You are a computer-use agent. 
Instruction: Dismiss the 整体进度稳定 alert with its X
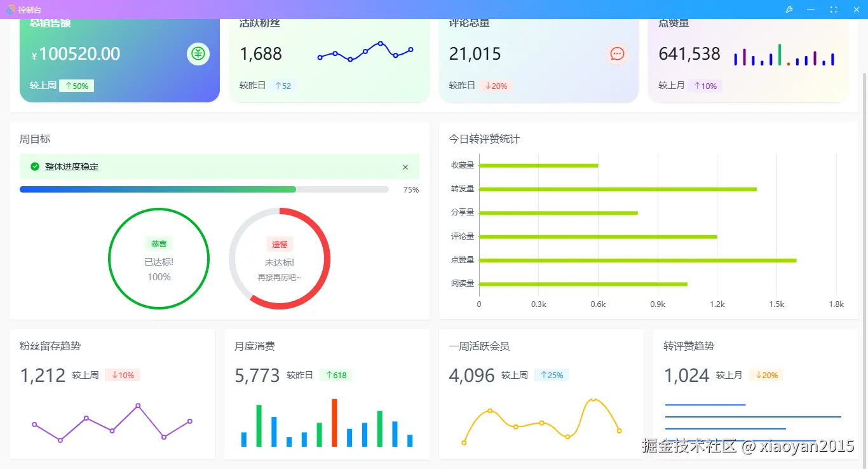coord(405,167)
